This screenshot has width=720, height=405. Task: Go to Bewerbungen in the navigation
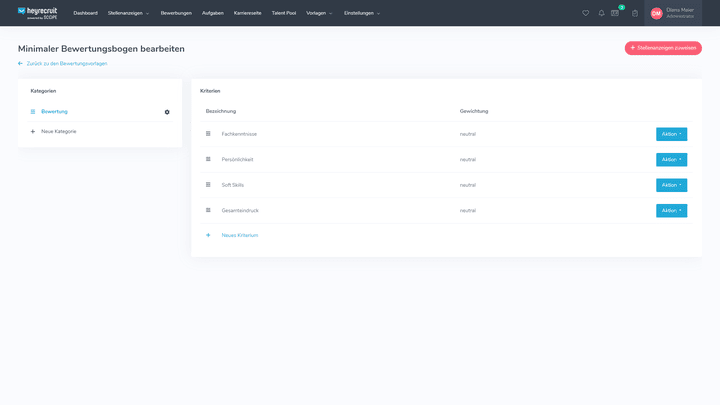pyautogui.click(x=176, y=13)
